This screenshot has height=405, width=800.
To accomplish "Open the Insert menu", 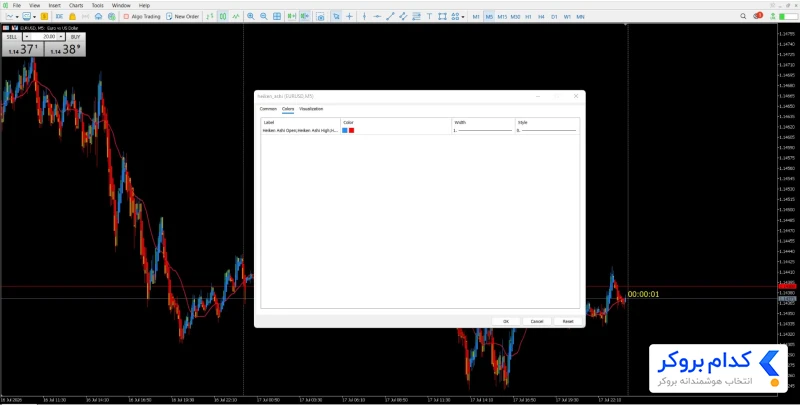I will pyautogui.click(x=55, y=5).
